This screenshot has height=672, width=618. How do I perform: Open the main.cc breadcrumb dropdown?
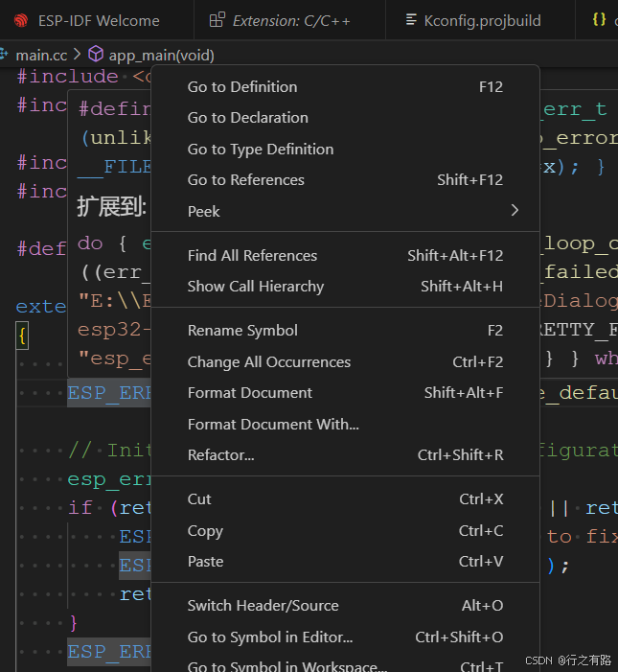[x=41, y=56]
